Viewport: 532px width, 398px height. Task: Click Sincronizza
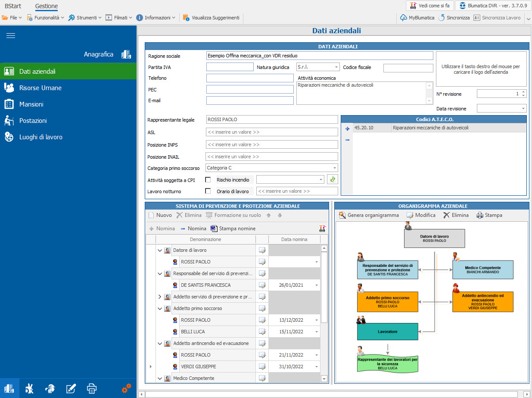point(454,18)
